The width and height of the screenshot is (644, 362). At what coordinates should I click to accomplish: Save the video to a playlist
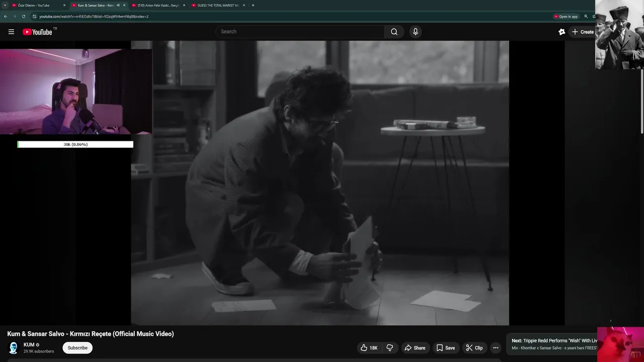pyautogui.click(x=445, y=348)
